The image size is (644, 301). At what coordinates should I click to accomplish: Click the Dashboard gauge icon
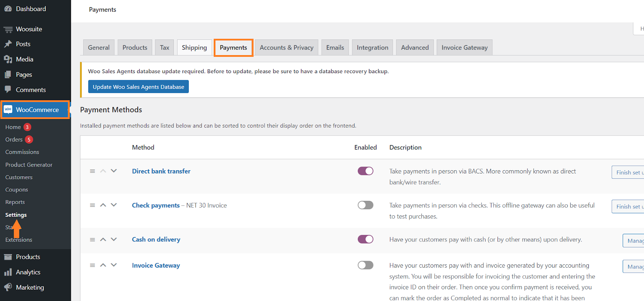tap(8, 8)
